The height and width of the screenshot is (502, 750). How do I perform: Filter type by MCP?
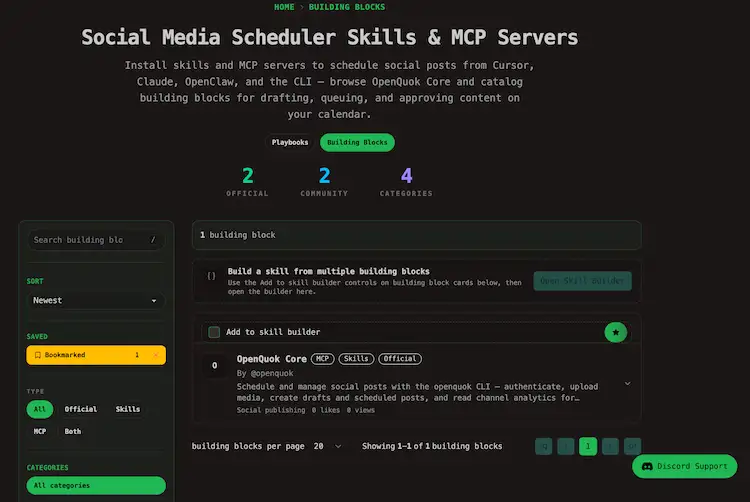click(40, 431)
